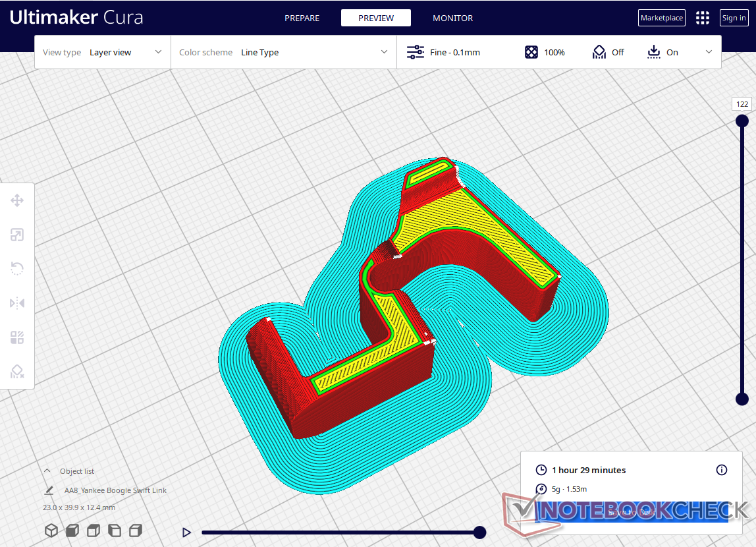Select the Move tool in sidebar
Viewport: 756px width, 547px height.
[17, 200]
